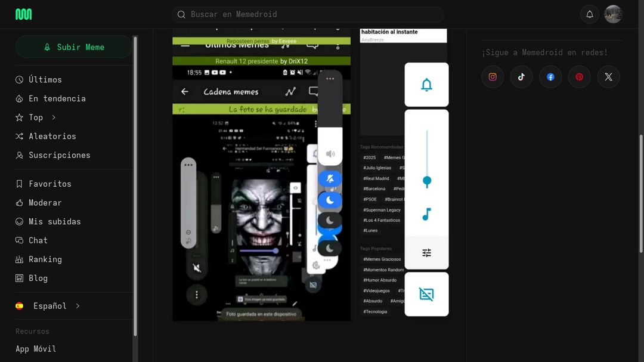
Task: Select the #Humor Absurdo tag
Action: [380, 280]
